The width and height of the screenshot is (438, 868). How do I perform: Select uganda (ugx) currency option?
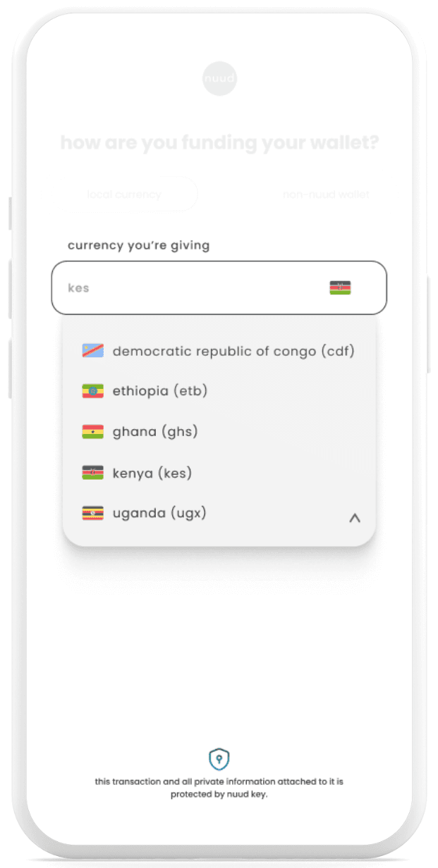[x=159, y=513]
